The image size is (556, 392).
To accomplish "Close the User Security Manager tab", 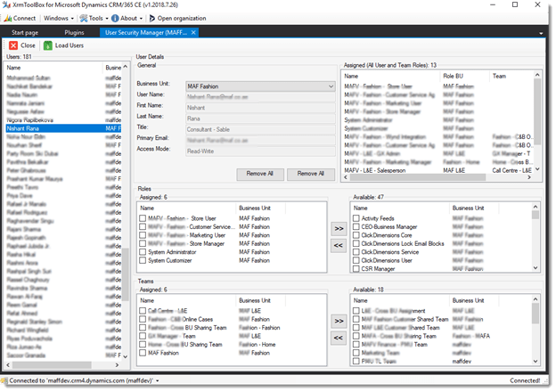I will point(194,32).
